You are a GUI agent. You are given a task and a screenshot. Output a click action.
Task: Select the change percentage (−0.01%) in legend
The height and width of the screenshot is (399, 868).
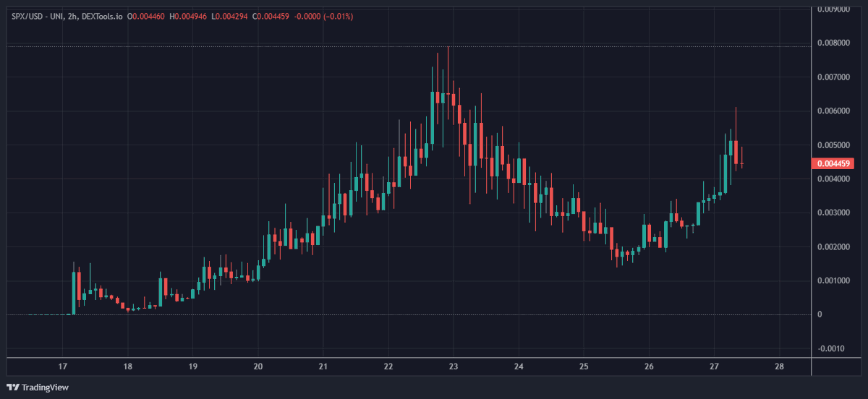338,16
